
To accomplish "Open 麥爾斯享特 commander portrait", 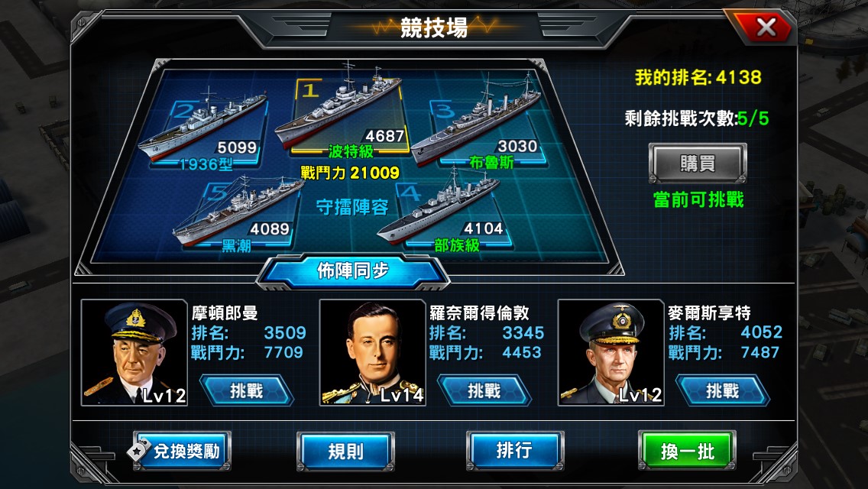I will (x=611, y=353).
